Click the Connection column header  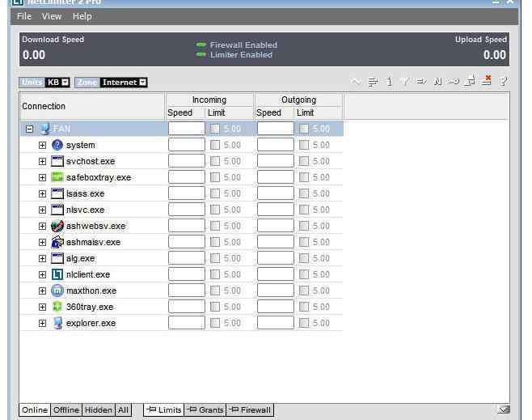pos(92,106)
